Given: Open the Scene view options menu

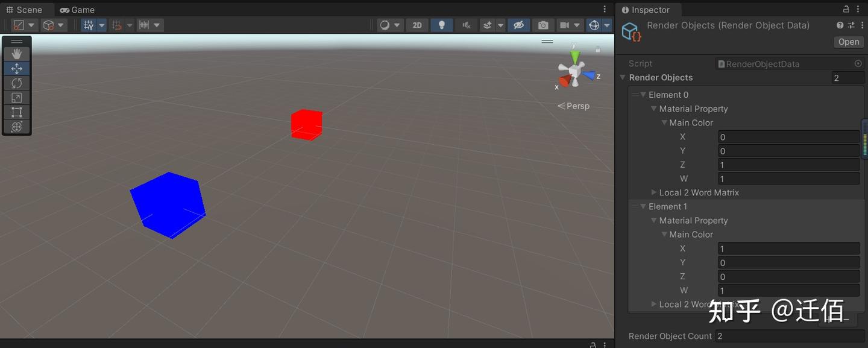Looking at the screenshot, I should tap(605, 8).
